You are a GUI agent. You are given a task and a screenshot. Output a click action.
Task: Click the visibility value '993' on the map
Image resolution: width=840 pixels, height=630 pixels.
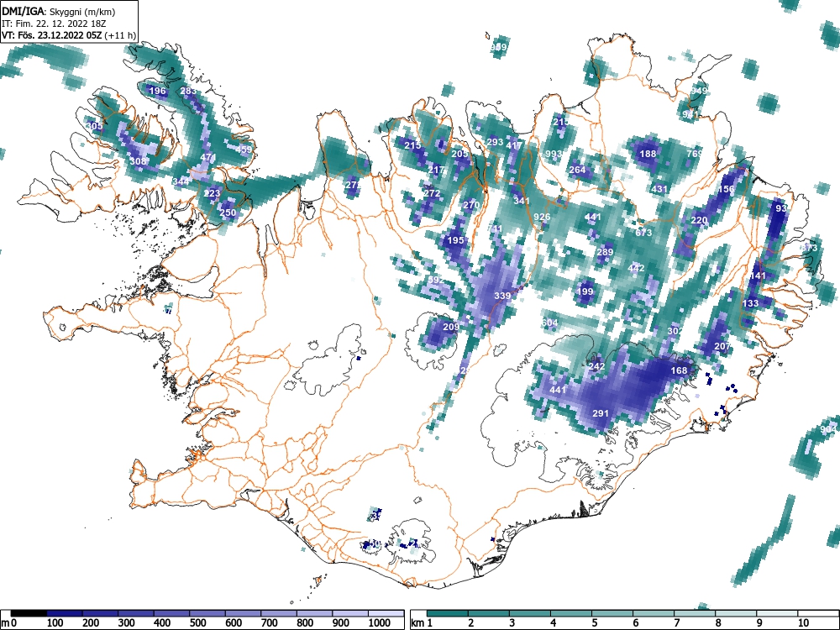[554, 154]
